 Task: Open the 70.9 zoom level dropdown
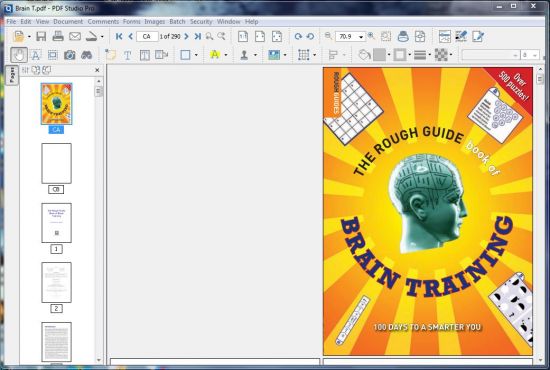coord(361,36)
